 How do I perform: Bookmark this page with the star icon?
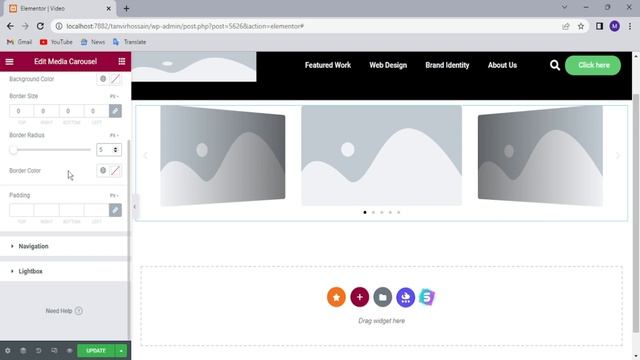click(x=581, y=26)
